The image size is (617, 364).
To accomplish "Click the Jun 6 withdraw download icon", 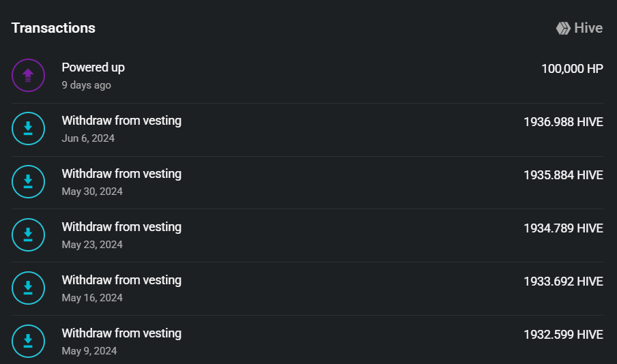I will 28,128.
